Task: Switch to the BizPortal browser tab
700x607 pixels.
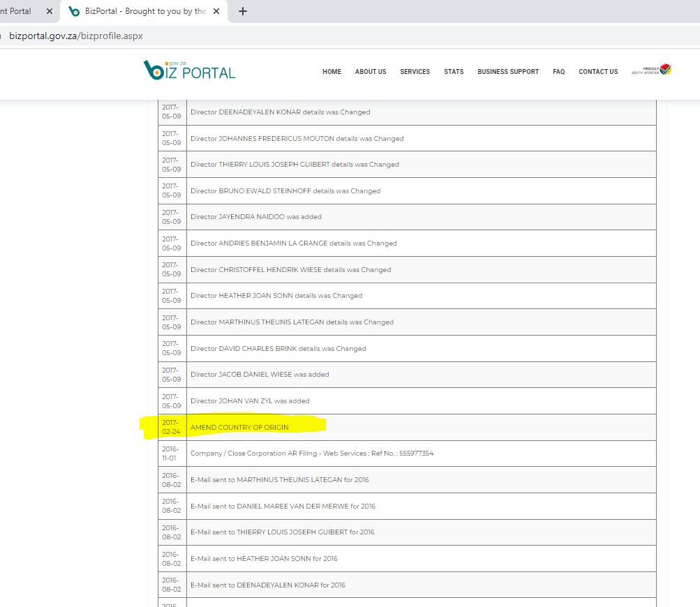Action: point(145,11)
